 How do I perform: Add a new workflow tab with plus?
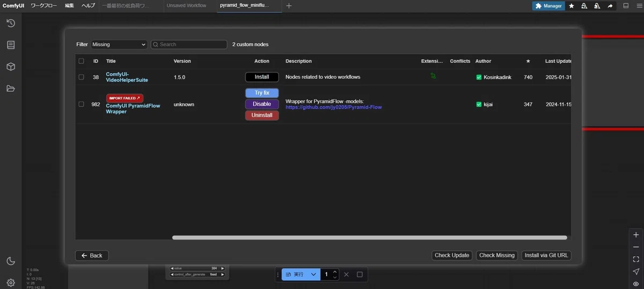tap(289, 6)
